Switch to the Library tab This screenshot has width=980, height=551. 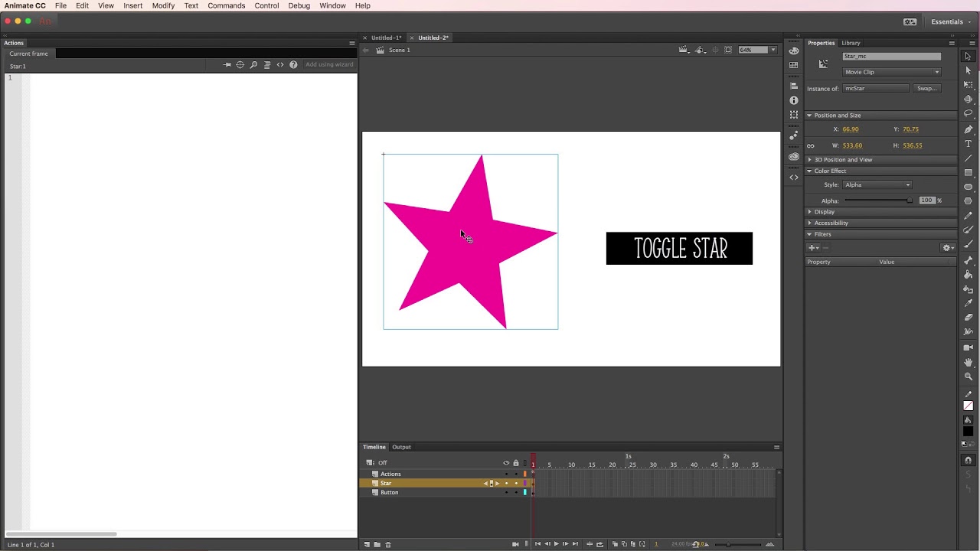(x=851, y=43)
